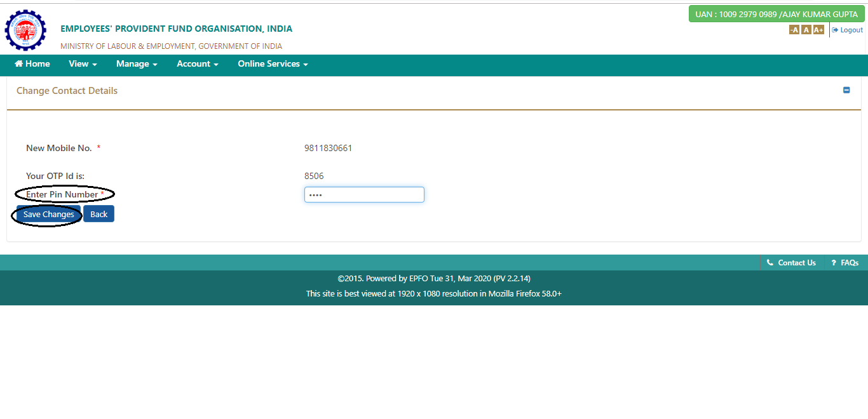The image size is (868, 419).
Task: Decrease font size with -A button
Action: pos(794,30)
